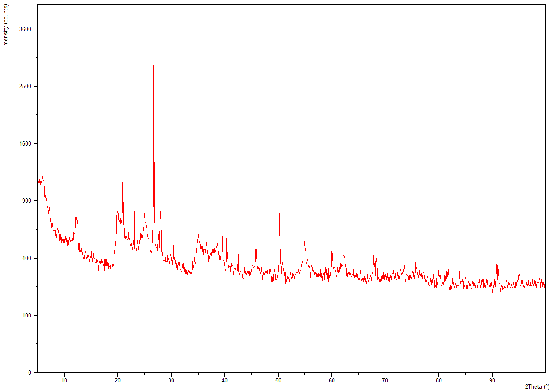The width and height of the screenshot is (552, 392).
Task: Click the 100 tick label on Y-axis
Action: pos(28,315)
